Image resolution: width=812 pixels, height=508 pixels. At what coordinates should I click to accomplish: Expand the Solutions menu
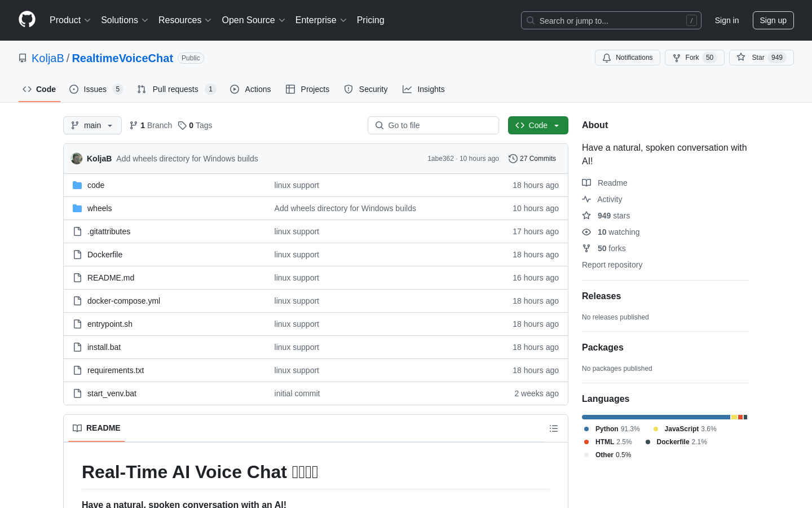[125, 20]
